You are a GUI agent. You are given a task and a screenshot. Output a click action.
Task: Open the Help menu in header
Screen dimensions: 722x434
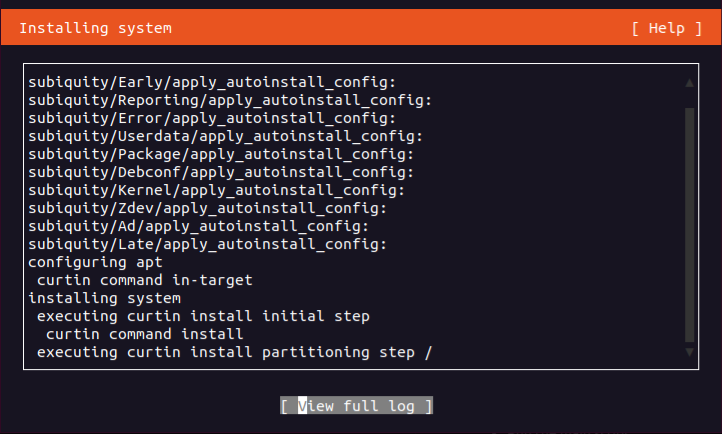pyautogui.click(x=667, y=28)
